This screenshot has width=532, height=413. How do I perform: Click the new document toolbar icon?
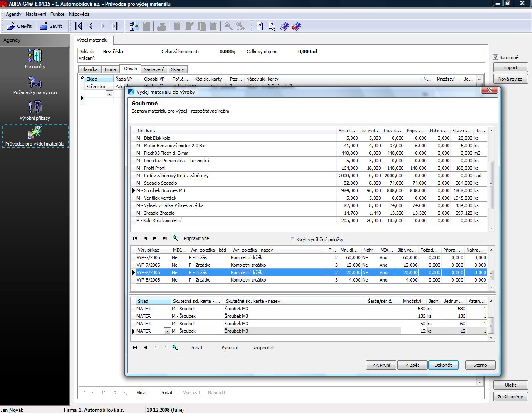click(177, 26)
